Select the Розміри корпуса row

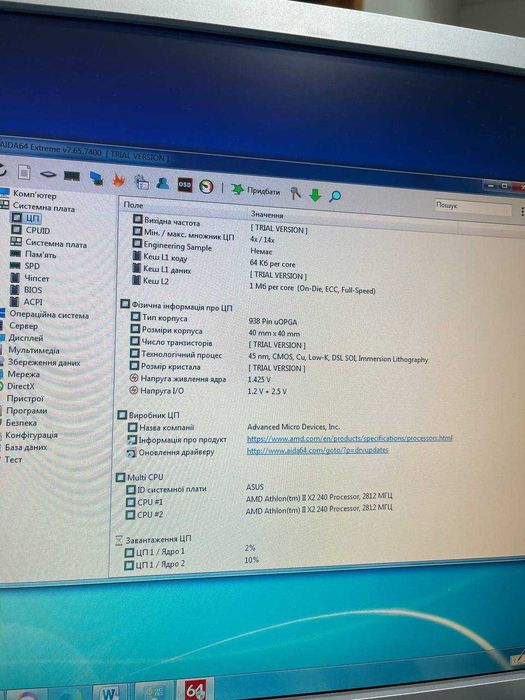coord(216,332)
